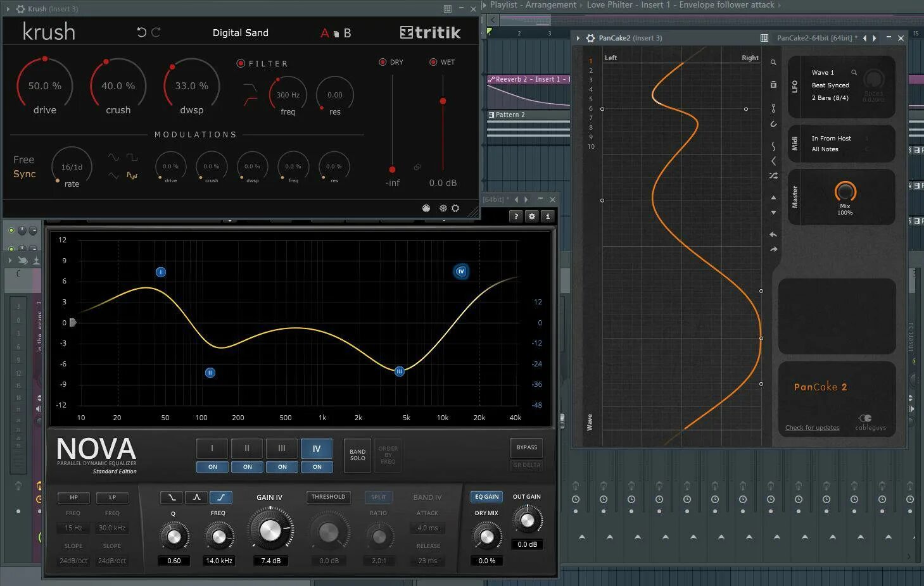
Task: Expand the PanCake2 plugin window menu arrow
Action: [x=578, y=38]
